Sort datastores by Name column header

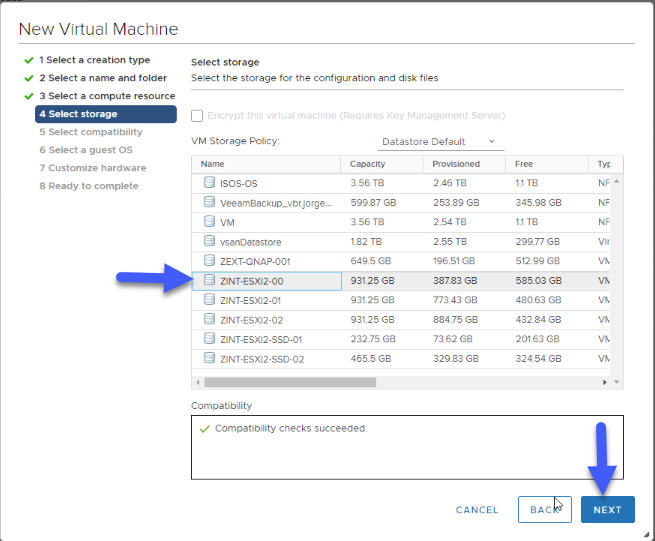click(x=266, y=164)
